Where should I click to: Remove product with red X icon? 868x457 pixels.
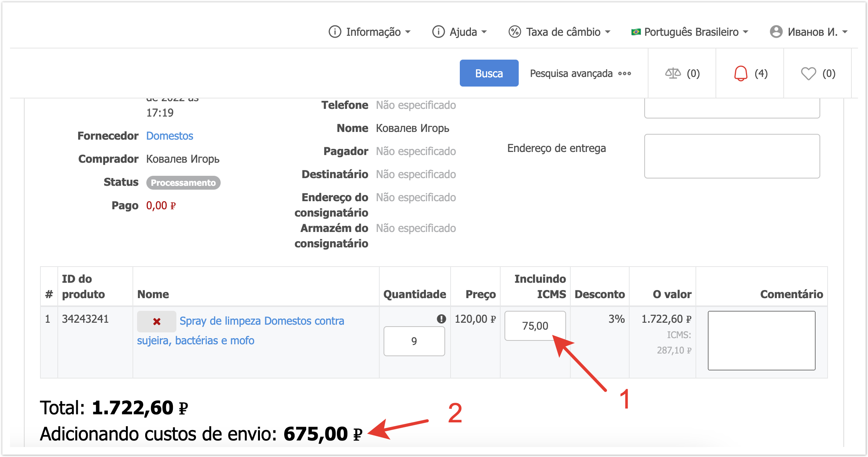[x=157, y=322]
